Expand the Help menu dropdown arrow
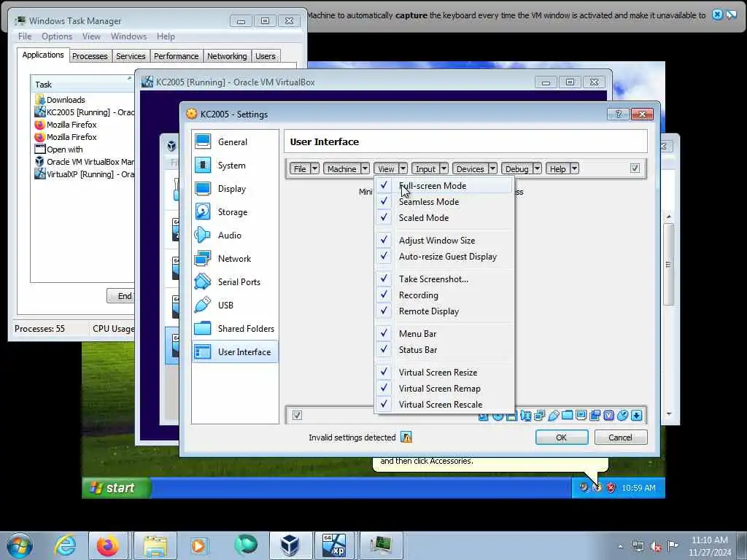This screenshot has height=560, width=747. click(575, 168)
